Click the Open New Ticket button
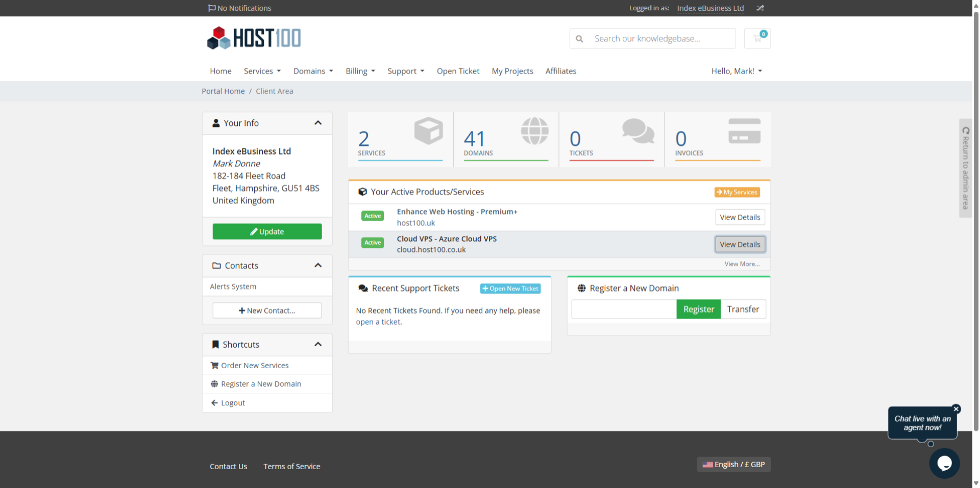980x488 pixels. tap(510, 289)
